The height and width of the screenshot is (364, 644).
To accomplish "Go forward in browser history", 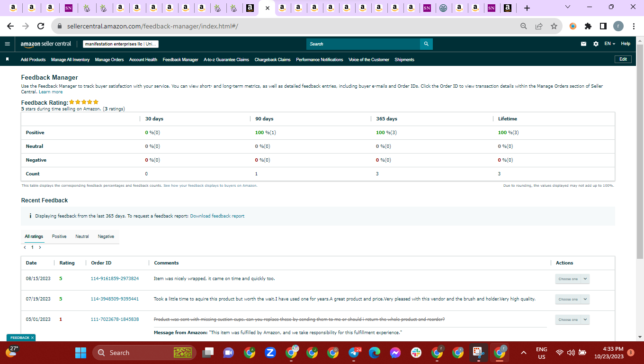I will pos(26,26).
